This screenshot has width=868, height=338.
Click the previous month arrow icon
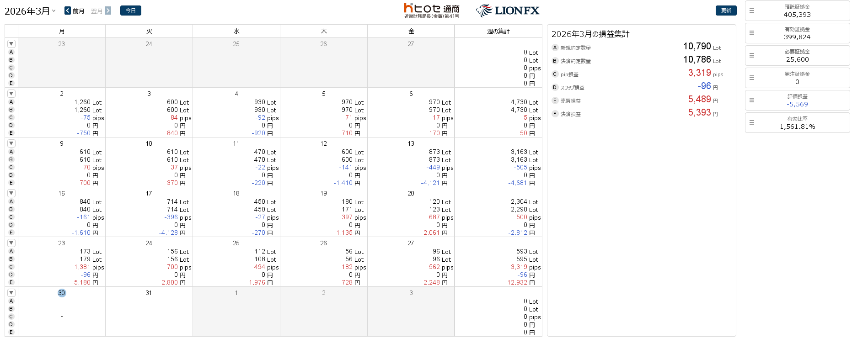[68, 11]
